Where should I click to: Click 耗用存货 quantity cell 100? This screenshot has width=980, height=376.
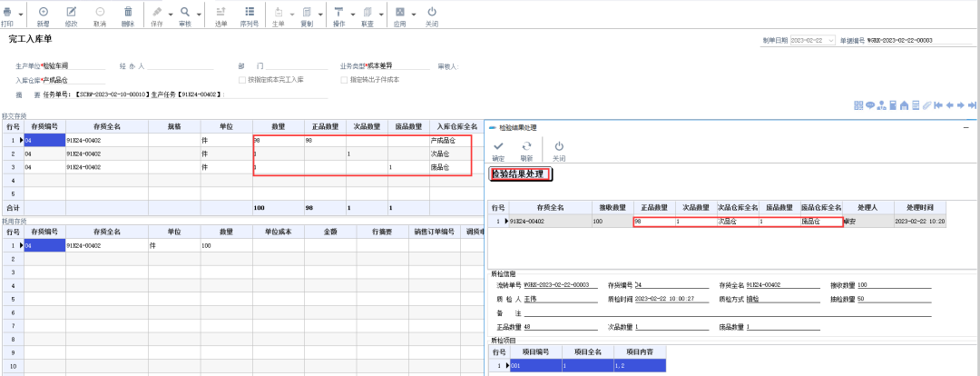tap(226, 246)
